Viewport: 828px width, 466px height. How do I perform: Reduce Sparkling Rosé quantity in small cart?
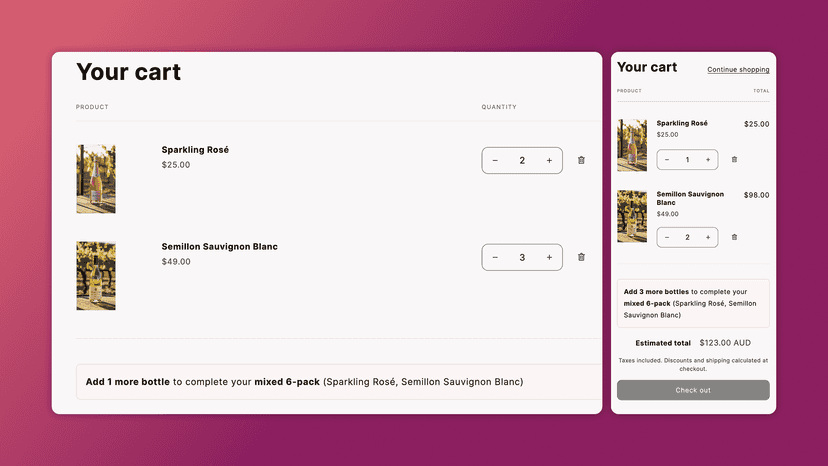click(x=667, y=160)
